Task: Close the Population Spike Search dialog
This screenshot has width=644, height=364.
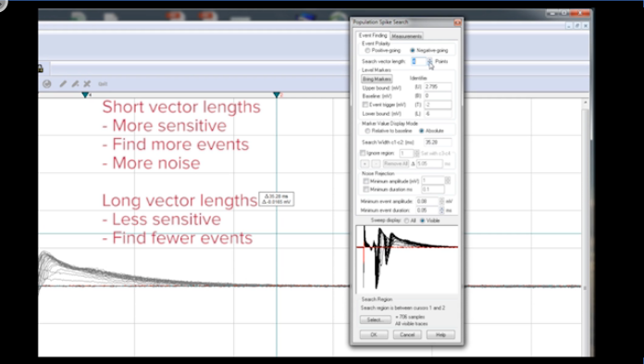Action: point(457,22)
